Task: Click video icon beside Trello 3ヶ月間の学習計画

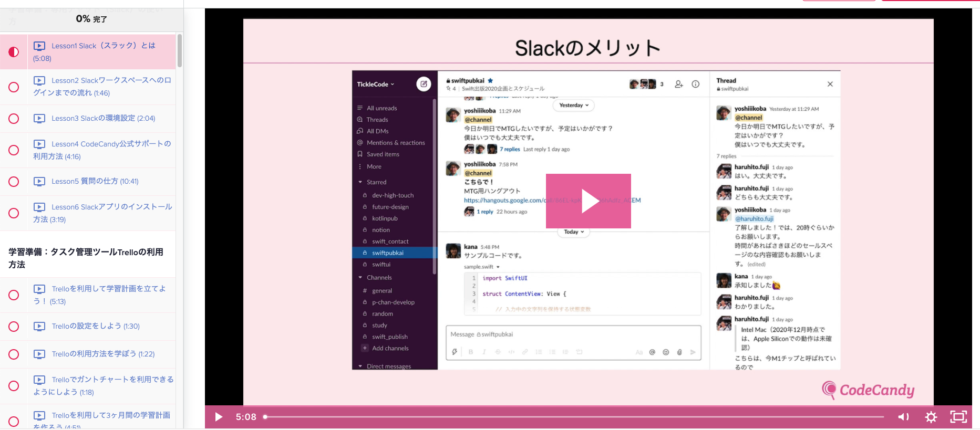Action: tap(39, 415)
